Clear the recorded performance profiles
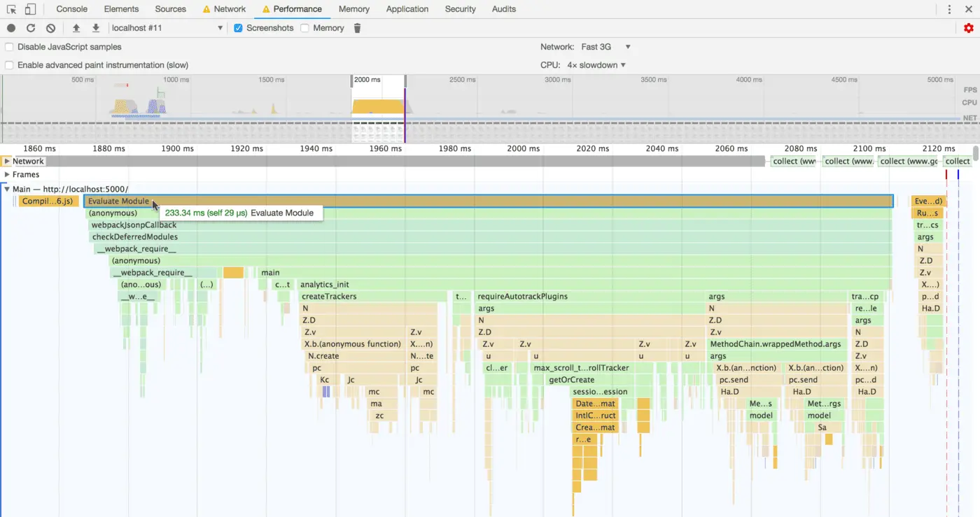 click(x=49, y=28)
